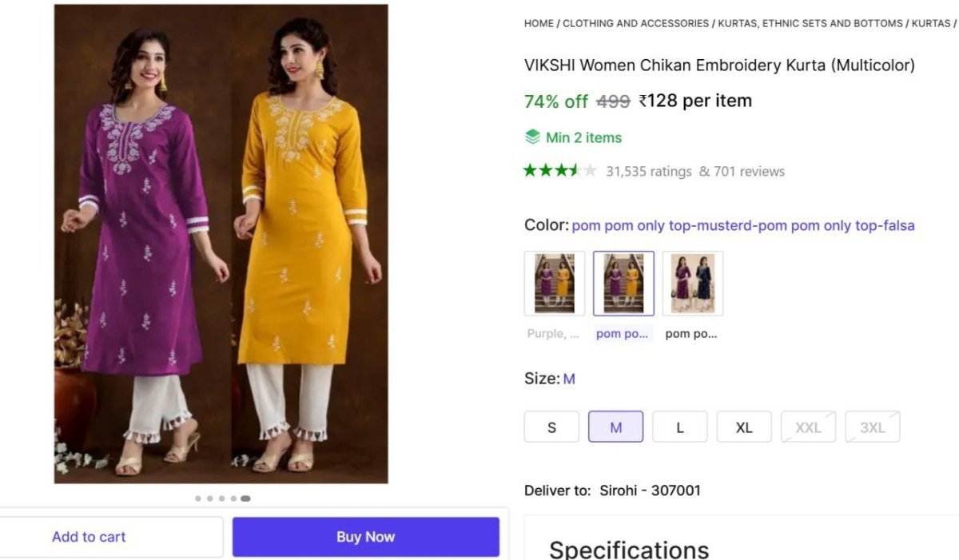Screen dimensions: 959x560
Task: Select the navy falsa variant thumbnail
Action: 692,283
